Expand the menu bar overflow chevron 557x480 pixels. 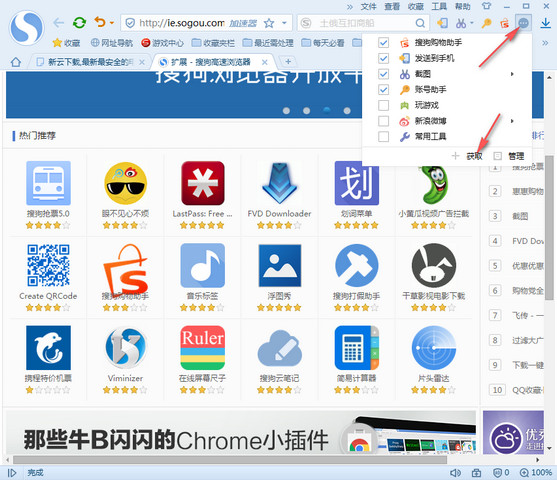coord(350,6)
